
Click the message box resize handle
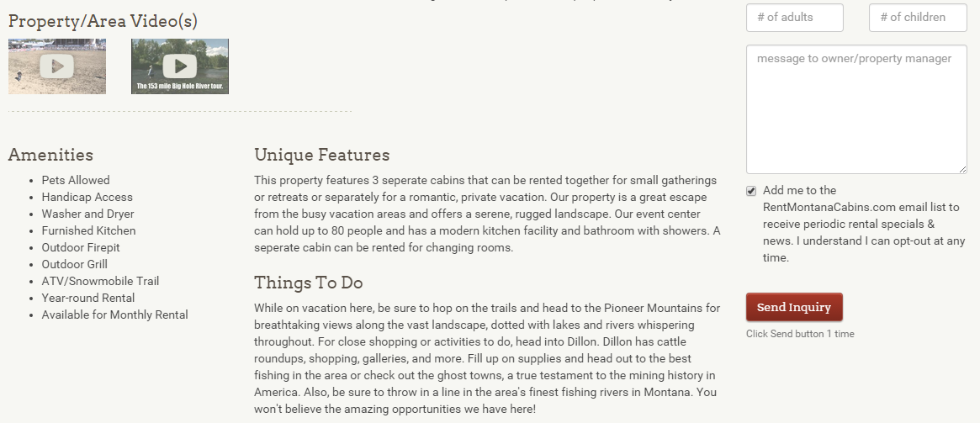click(962, 169)
